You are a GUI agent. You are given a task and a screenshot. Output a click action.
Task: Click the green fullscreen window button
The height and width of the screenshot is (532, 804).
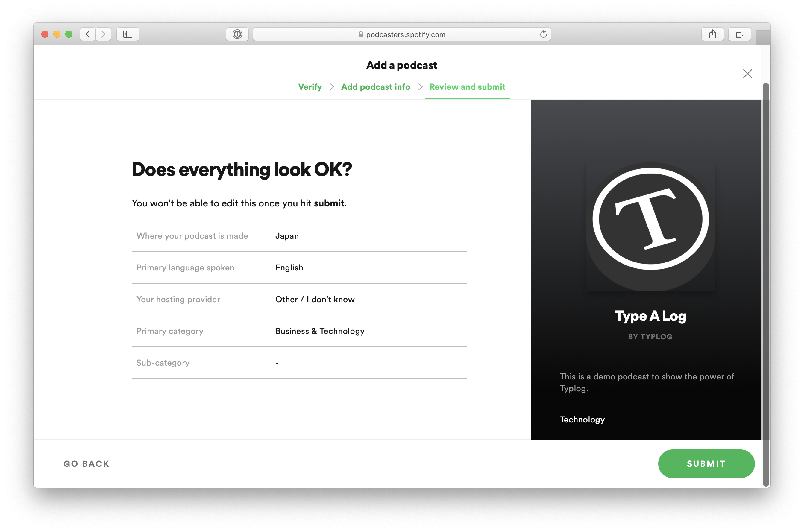[x=69, y=34]
